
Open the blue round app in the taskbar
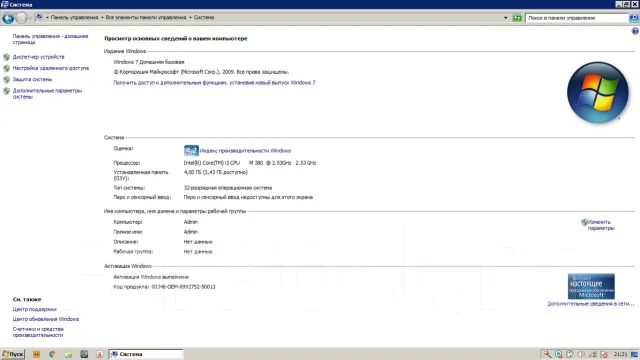(x=84, y=354)
